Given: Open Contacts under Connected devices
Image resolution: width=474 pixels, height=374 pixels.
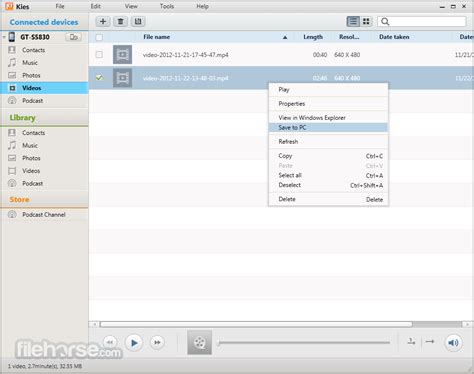Looking at the screenshot, I should (x=33, y=50).
